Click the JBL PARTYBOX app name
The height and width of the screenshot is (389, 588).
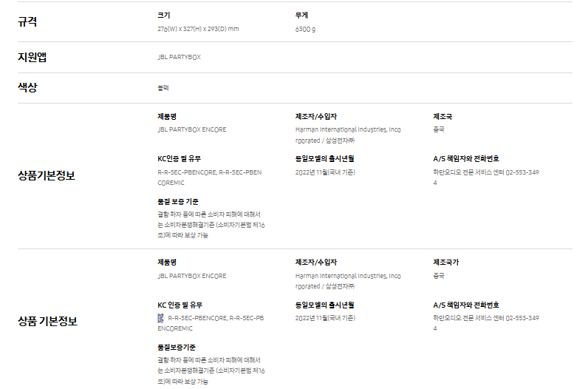[x=180, y=57]
